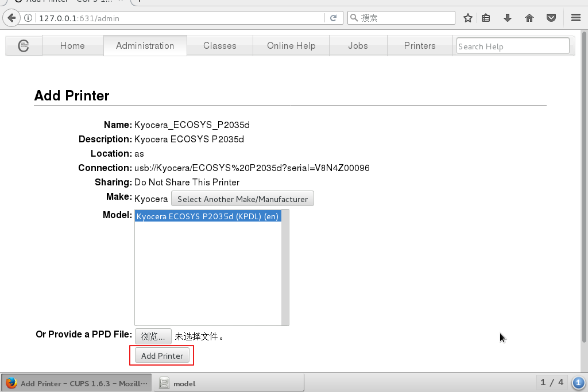Go to the Jobs tab
Viewport: 588px width, 392px height.
click(x=358, y=46)
